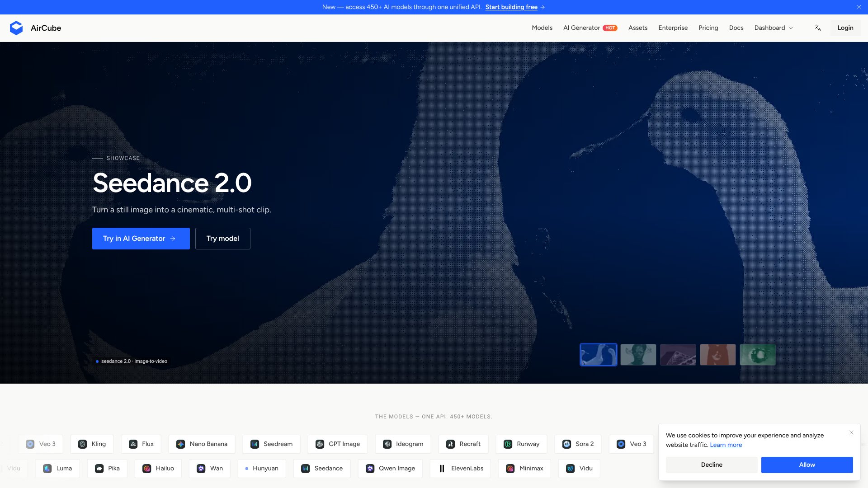Select the orange-red showcase thumbnail
This screenshot has height=488, width=868.
click(718, 355)
